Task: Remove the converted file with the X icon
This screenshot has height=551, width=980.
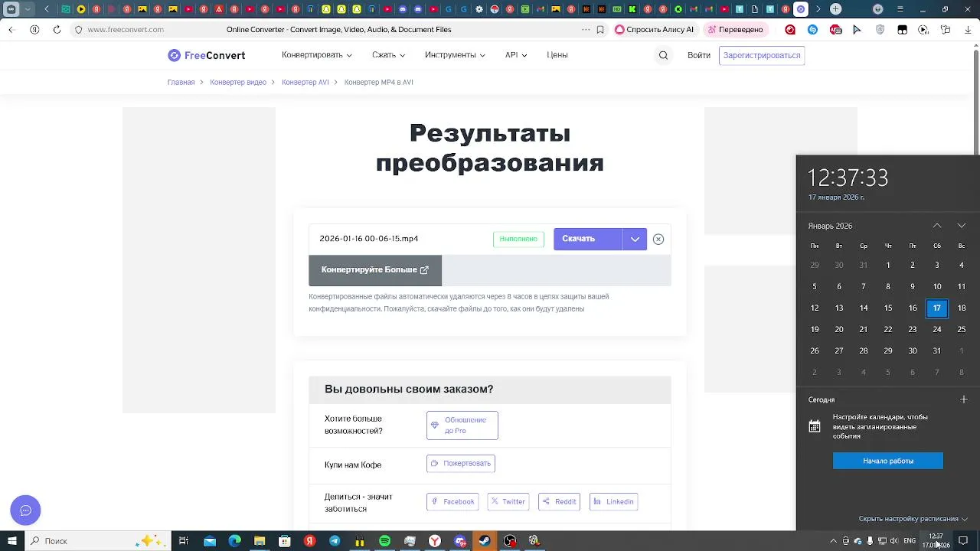Action: 658,239
